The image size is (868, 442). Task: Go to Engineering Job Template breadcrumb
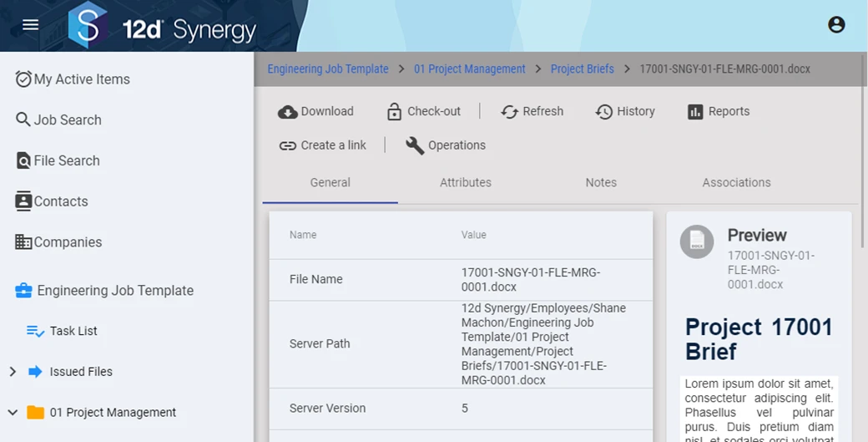pos(328,69)
